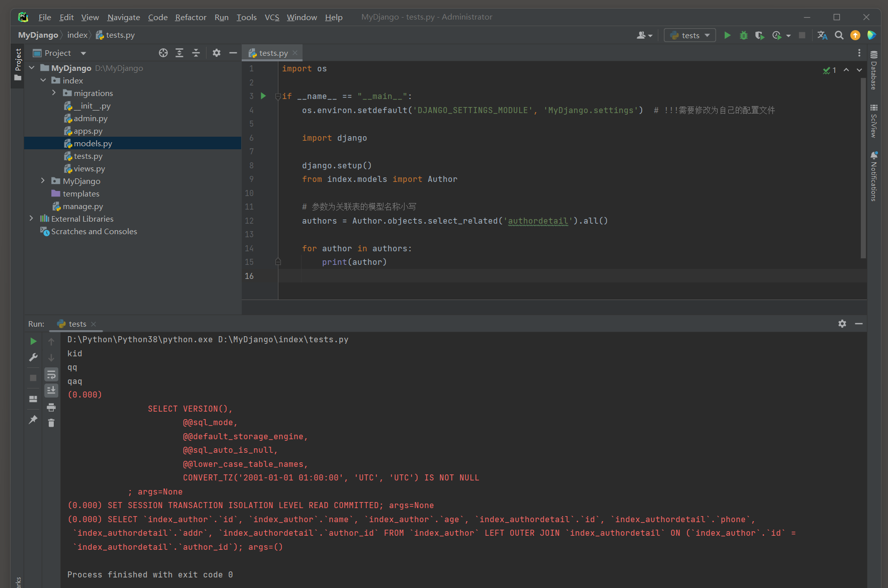Go to next highlighted problem arrow
The width and height of the screenshot is (888, 588).
point(859,70)
